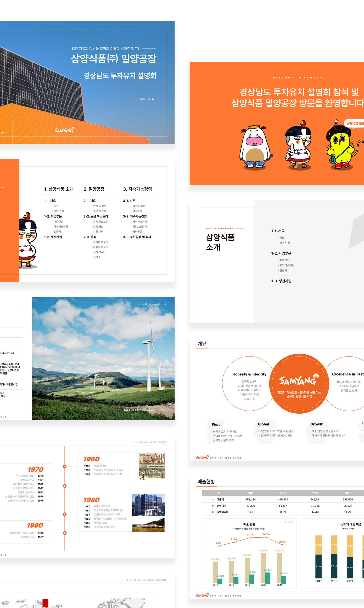
Task: Click the blue glass building photo in the 1980 box
Action: [148, 505]
